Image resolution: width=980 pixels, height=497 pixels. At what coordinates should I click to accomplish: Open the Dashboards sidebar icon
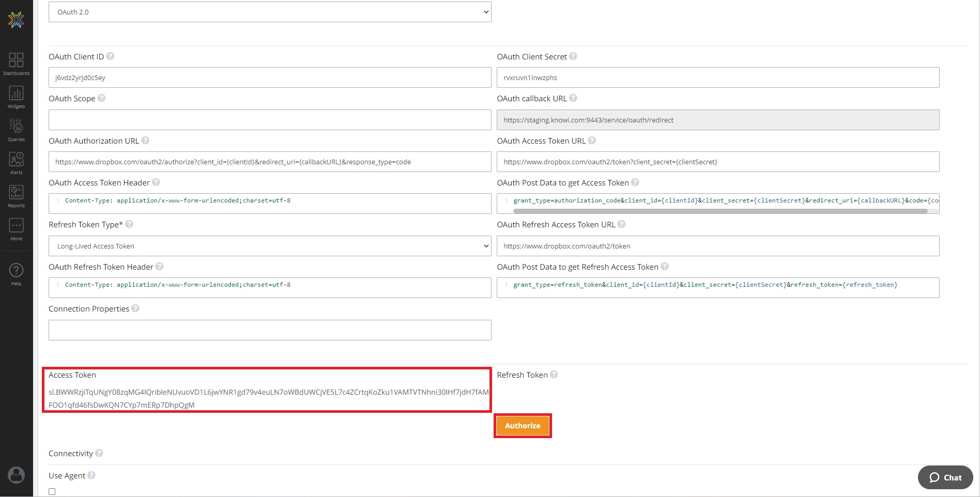tap(16, 63)
